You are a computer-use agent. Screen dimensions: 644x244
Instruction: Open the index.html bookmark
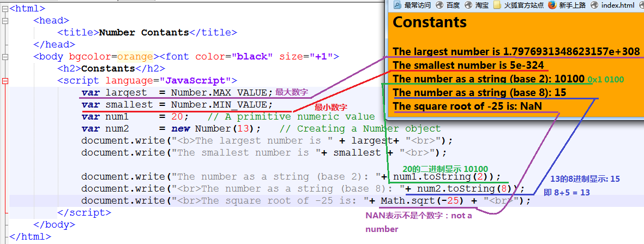613,5
